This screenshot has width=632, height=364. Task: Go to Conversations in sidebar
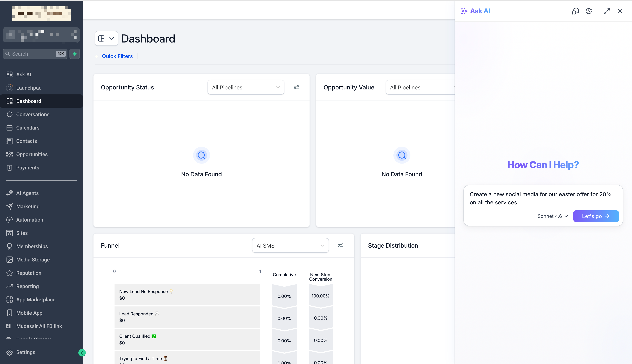click(33, 114)
